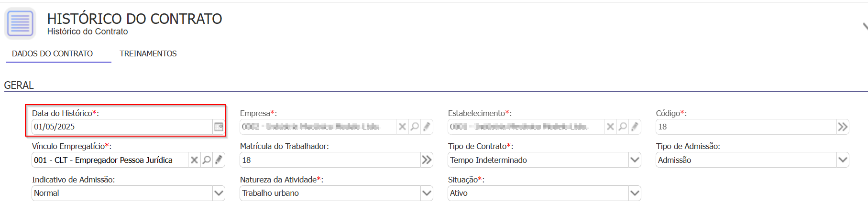Click double-arrow icon in Código field
This screenshot has width=868, height=224.
pyautogui.click(x=843, y=127)
